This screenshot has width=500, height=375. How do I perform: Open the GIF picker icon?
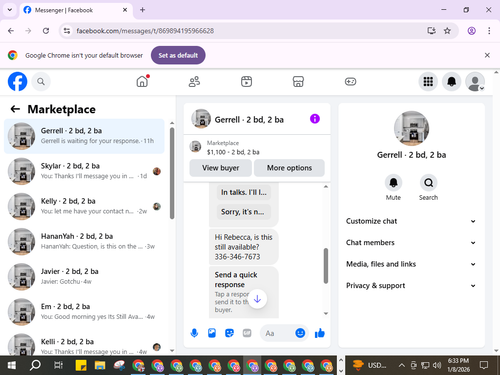[247, 333]
